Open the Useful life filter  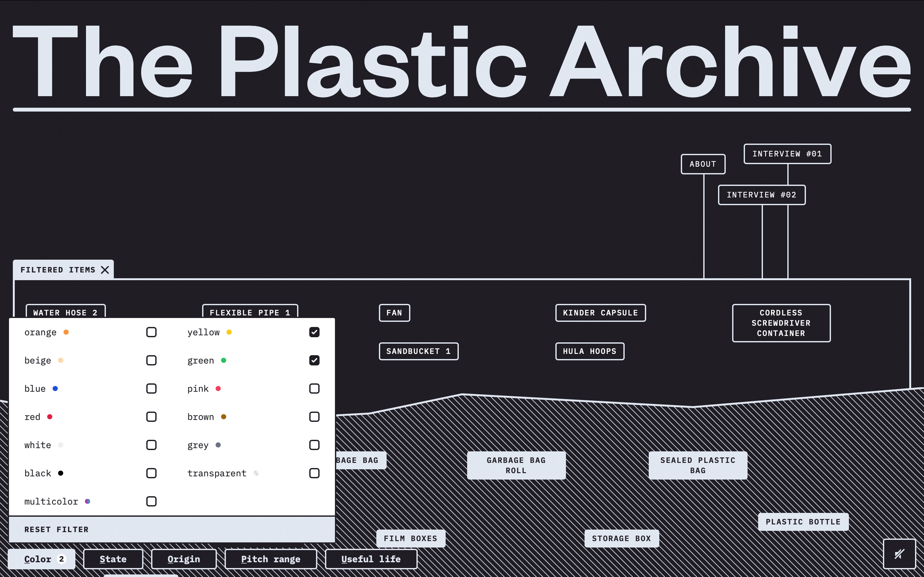371,559
